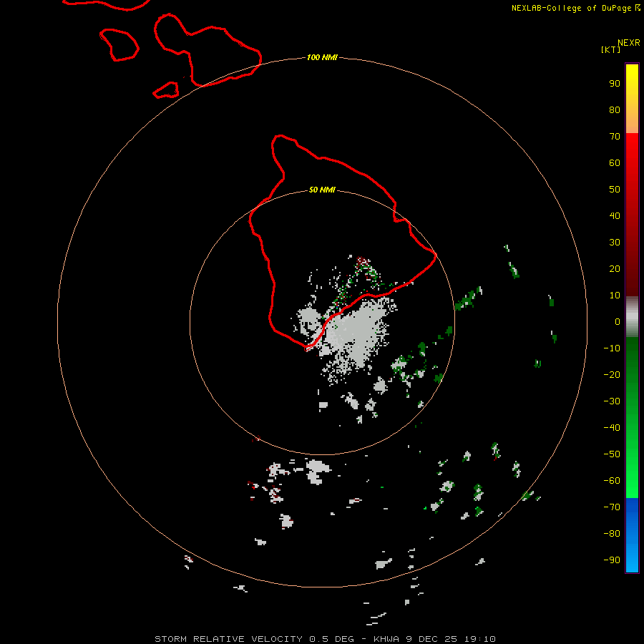Click the -50 value on the velocity scale
Image resolution: width=644 pixels, height=644 pixels.
(x=612, y=454)
